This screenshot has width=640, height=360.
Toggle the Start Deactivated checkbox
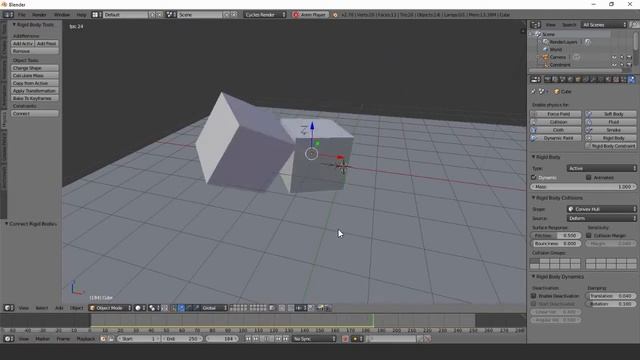[533, 304]
